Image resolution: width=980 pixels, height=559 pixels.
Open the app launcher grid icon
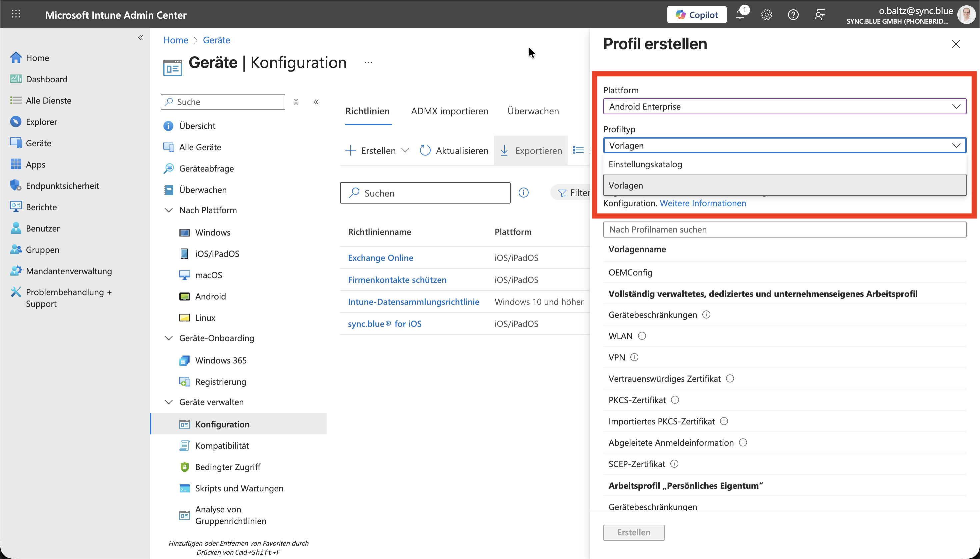(16, 14)
